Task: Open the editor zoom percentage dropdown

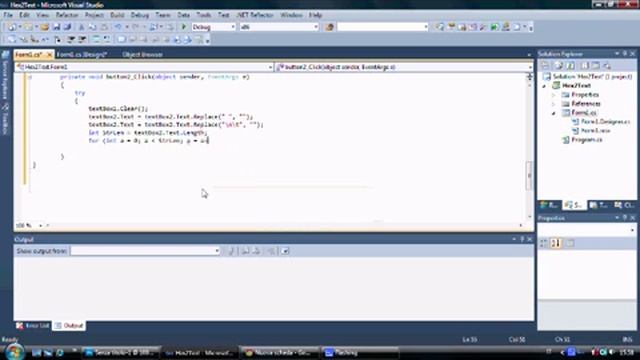Action: coord(40,225)
